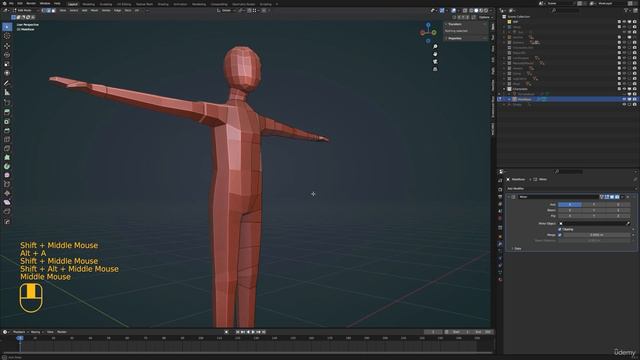The width and height of the screenshot is (640, 360).
Task: Expand the Properties panel in sidebar
Action: point(454,38)
